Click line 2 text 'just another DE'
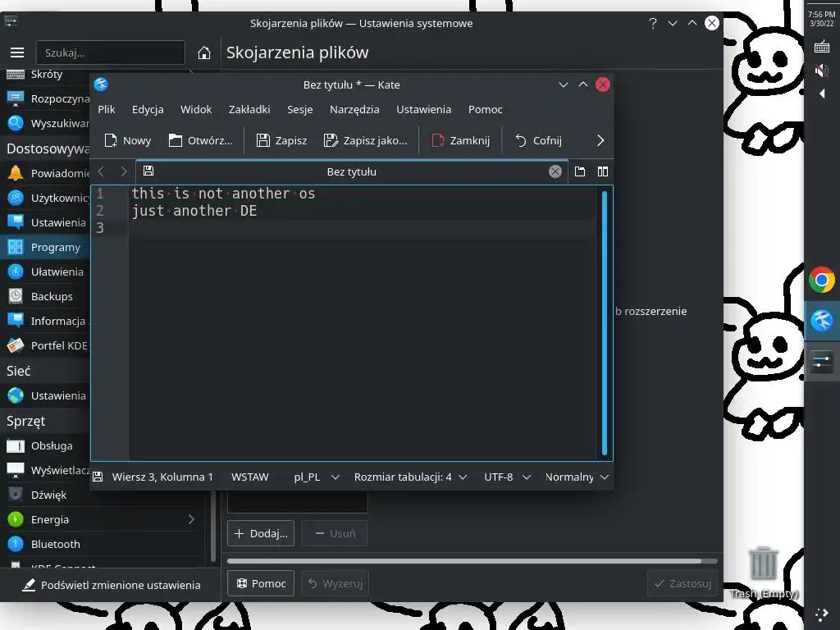 point(194,211)
